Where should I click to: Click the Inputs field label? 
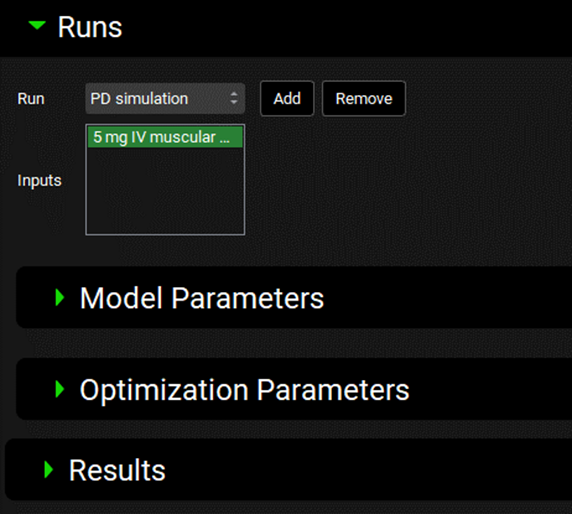tap(39, 181)
